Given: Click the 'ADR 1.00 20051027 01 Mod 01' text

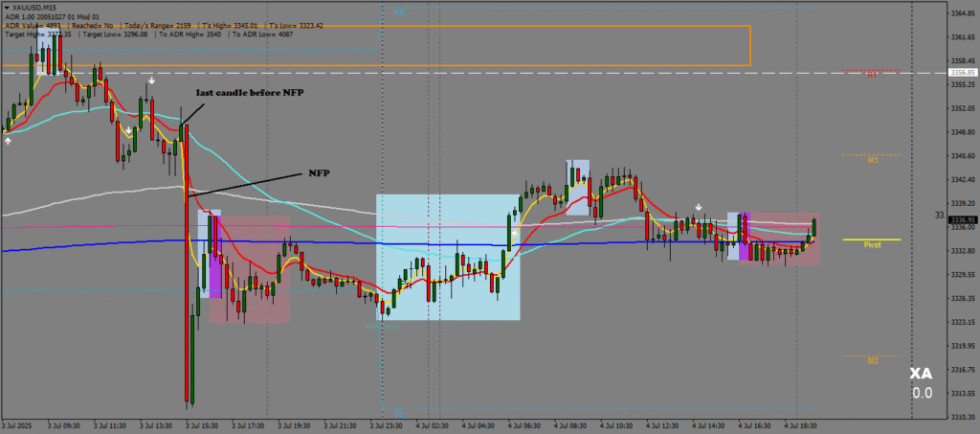Looking at the screenshot, I should point(51,17).
